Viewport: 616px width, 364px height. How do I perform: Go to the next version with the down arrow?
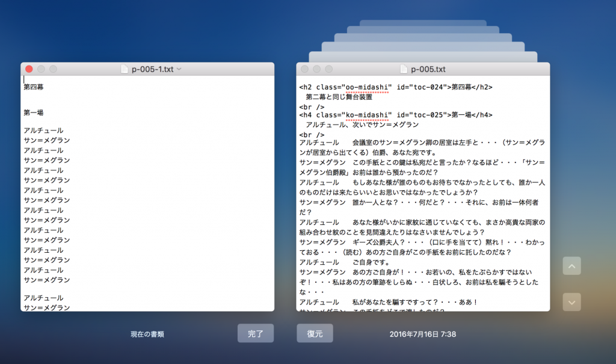click(571, 302)
